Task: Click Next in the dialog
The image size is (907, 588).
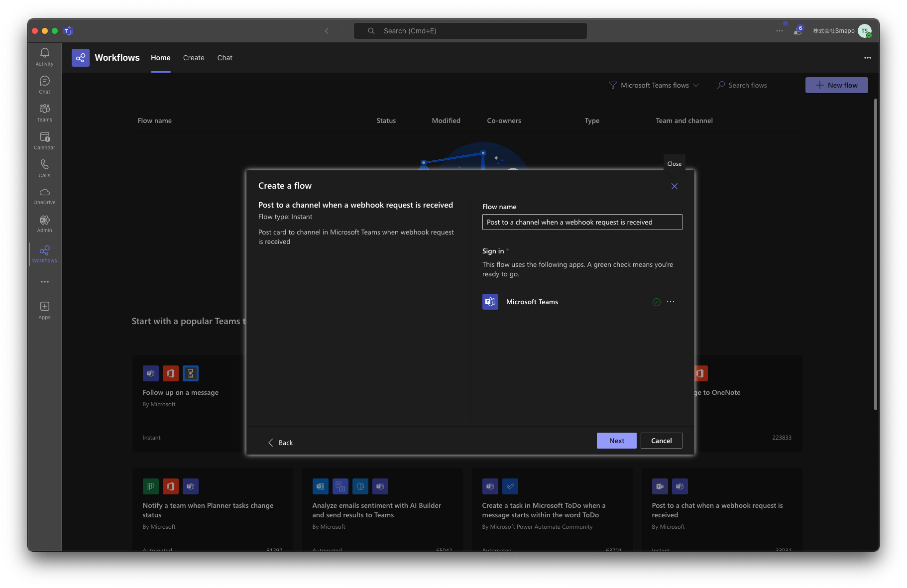Action: click(617, 441)
